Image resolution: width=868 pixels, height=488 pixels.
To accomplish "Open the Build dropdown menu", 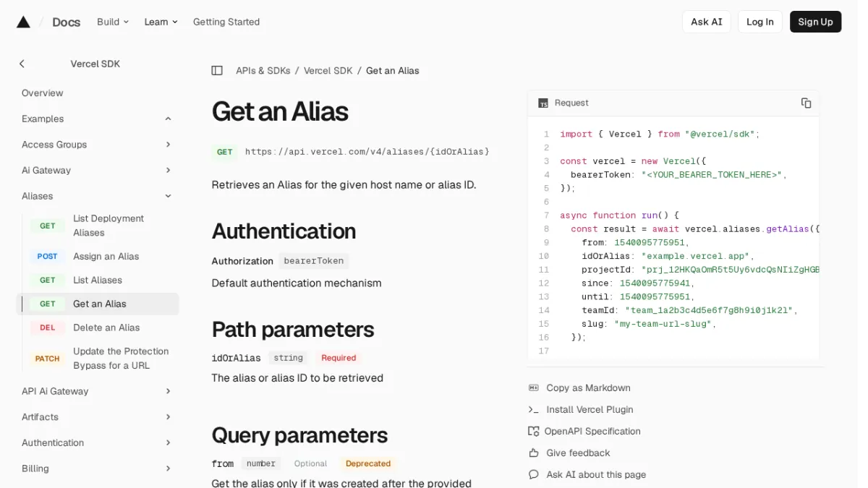I will (x=113, y=22).
